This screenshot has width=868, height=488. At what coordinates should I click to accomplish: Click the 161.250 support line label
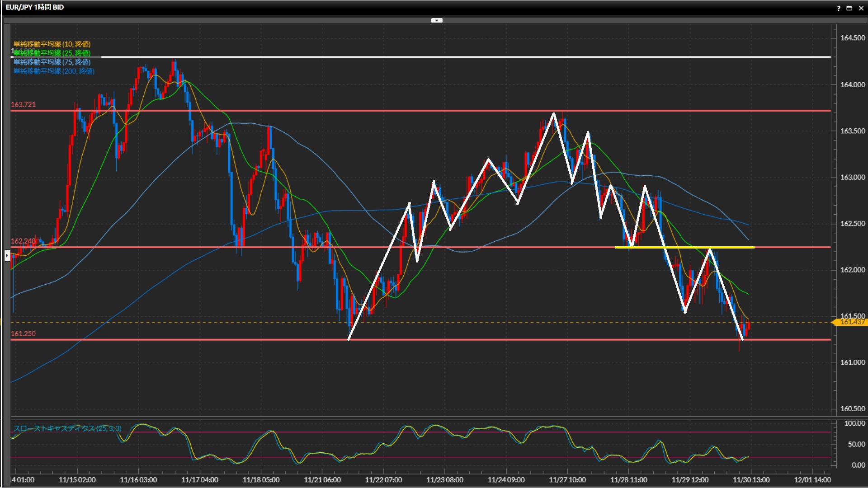[x=23, y=333]
